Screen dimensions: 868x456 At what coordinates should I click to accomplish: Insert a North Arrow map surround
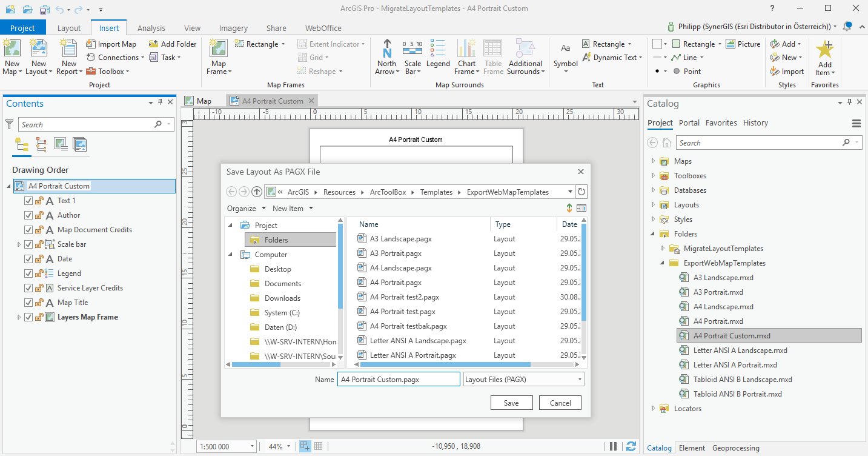[386, 56]
